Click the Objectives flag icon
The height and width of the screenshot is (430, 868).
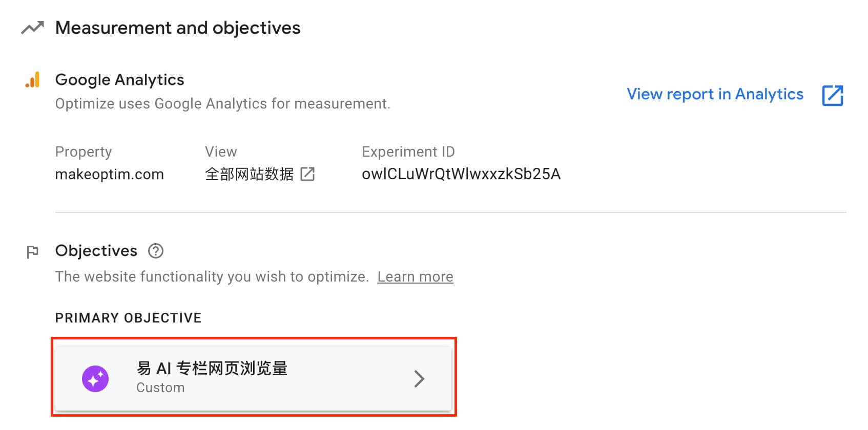(x=32, y=251)
